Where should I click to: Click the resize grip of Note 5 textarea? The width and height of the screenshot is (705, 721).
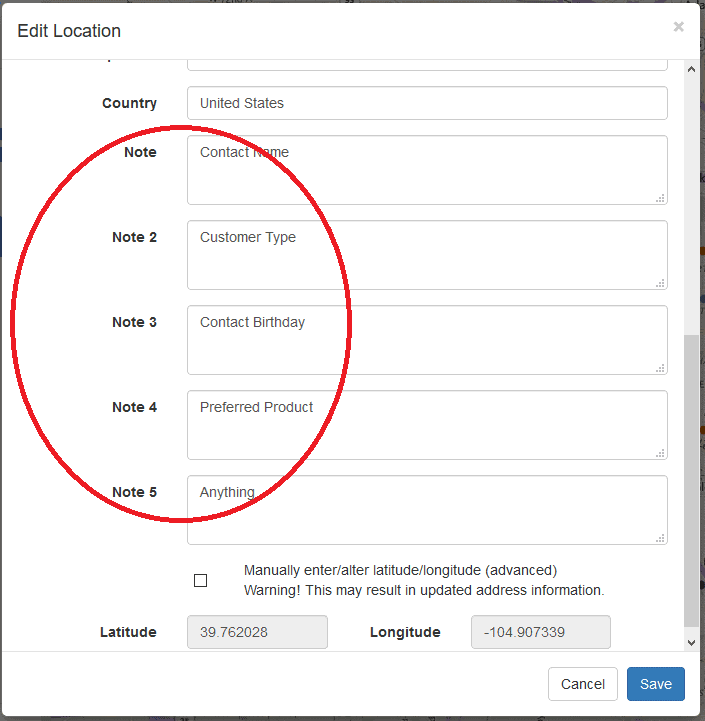(x=660, y=538)
